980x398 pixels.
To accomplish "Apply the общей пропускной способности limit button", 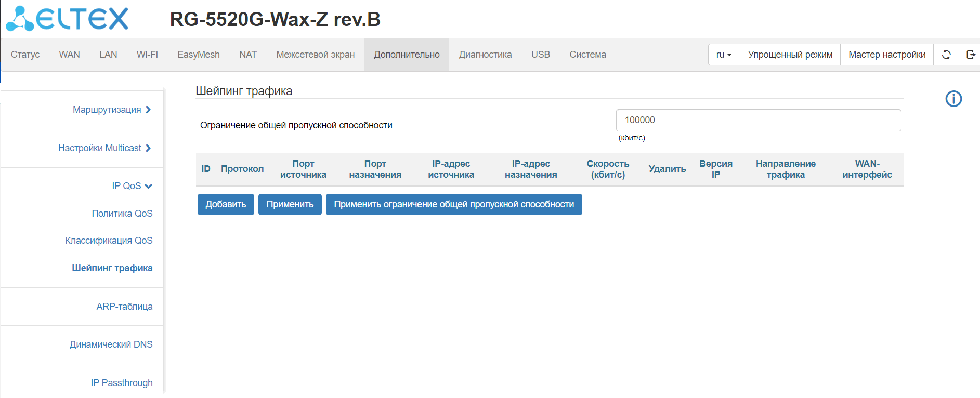I will (x=453, y=204).
